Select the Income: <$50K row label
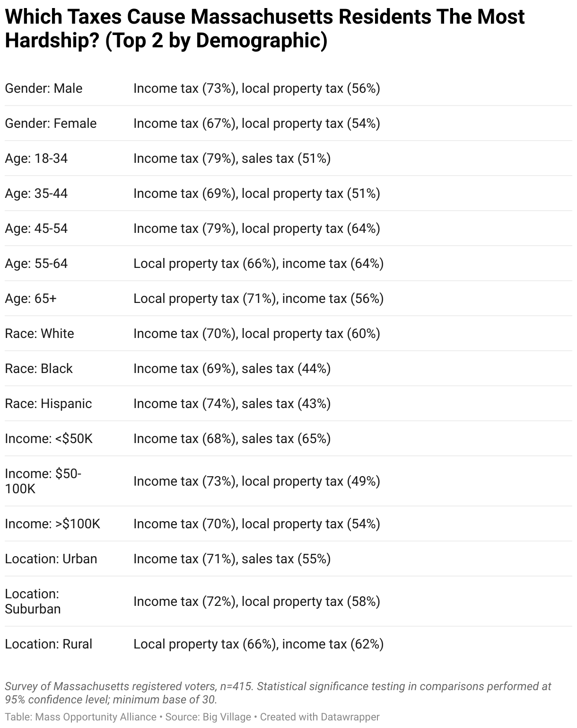The width and height of the screenshot is (577, 728). point(49,439)
